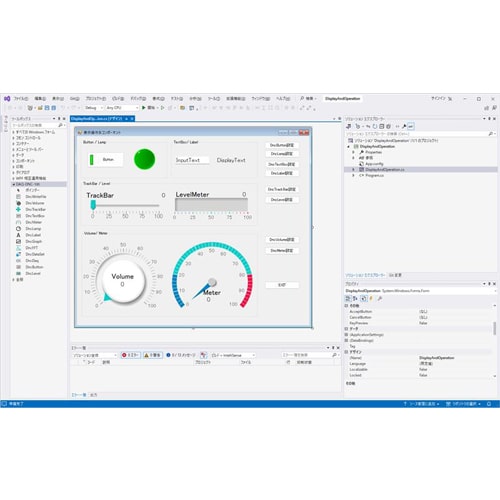Open Error List scope dropdown
The width and height of the screenshot is (500, 500).
(x=95, y=355)
